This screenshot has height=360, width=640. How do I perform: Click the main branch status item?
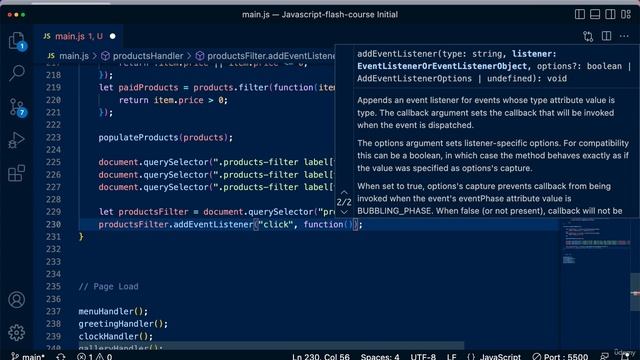click(x=28, y=356)
